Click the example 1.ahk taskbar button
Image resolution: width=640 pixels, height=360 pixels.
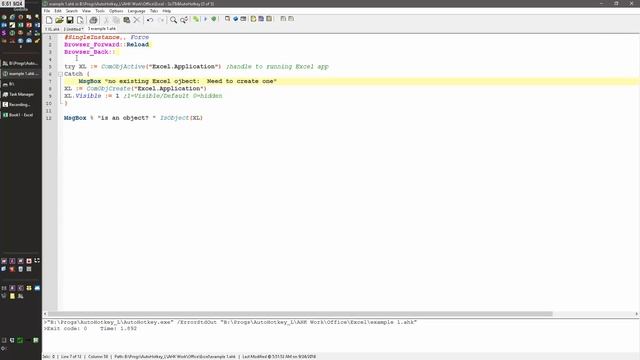point(20,73)
